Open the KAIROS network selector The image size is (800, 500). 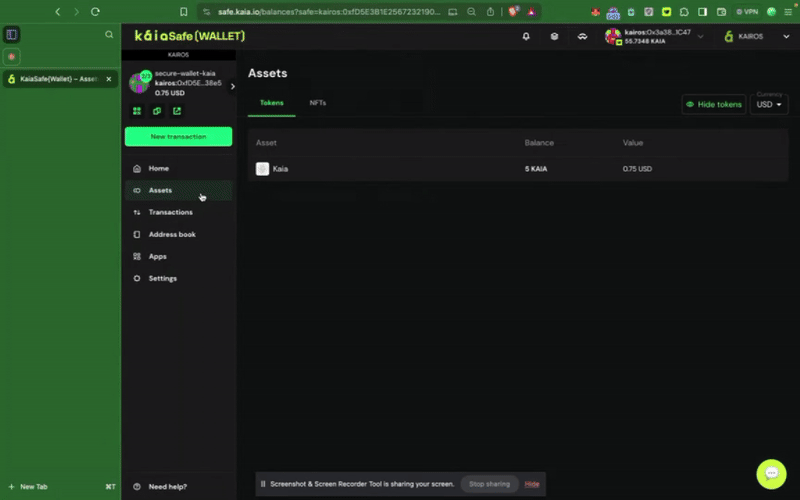click(x=757, y=36)
